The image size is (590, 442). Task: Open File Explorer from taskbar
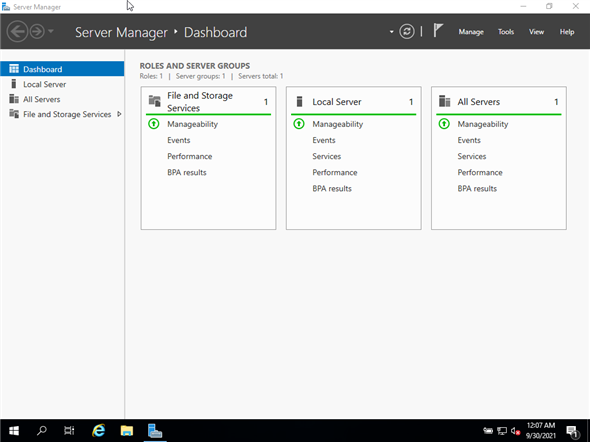(127, 430)
